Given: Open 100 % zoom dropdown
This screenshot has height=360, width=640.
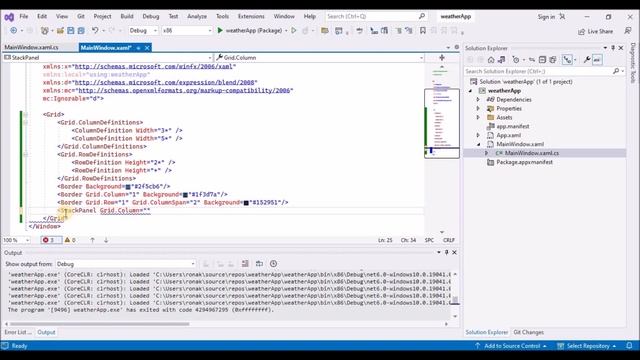Looking at the screenshot, I should pyautogui.click(x=16, y=240).
